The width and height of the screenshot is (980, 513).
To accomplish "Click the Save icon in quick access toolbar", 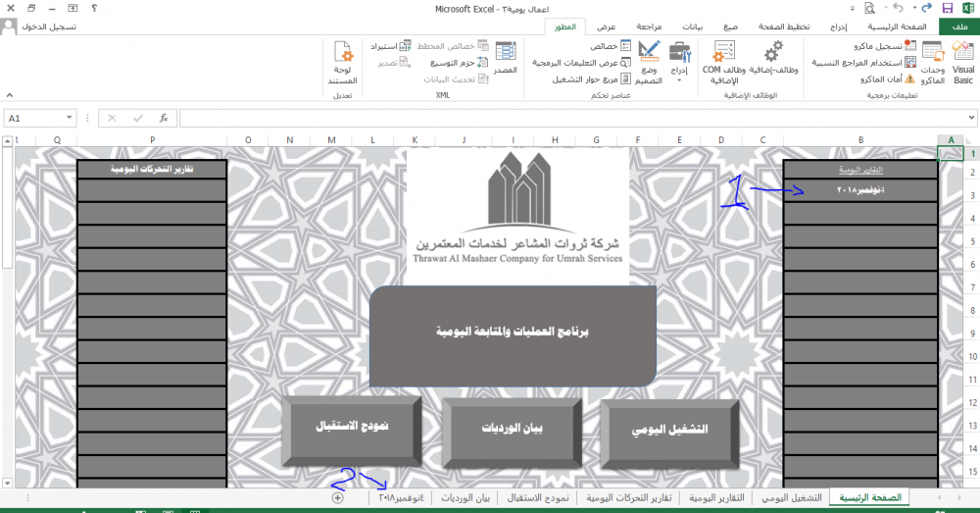I will tap(948, 8).
